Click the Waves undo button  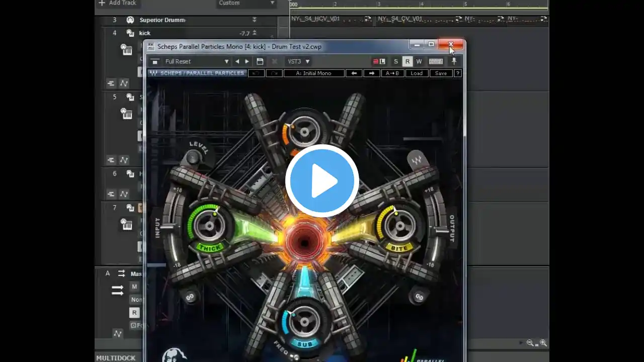256,73
